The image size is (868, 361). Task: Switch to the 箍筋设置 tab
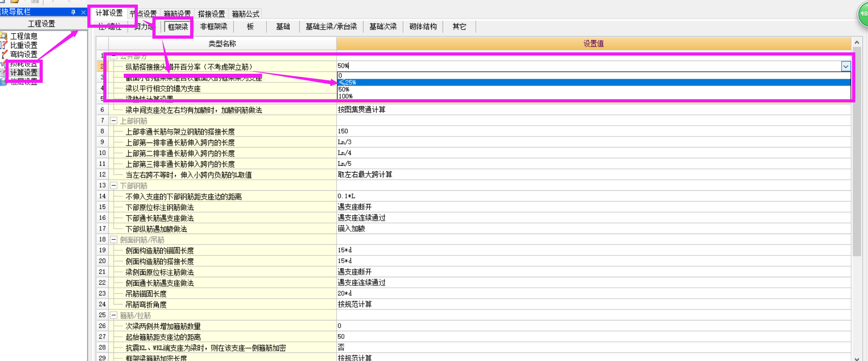pyautogui.click(x=177, y=14)
